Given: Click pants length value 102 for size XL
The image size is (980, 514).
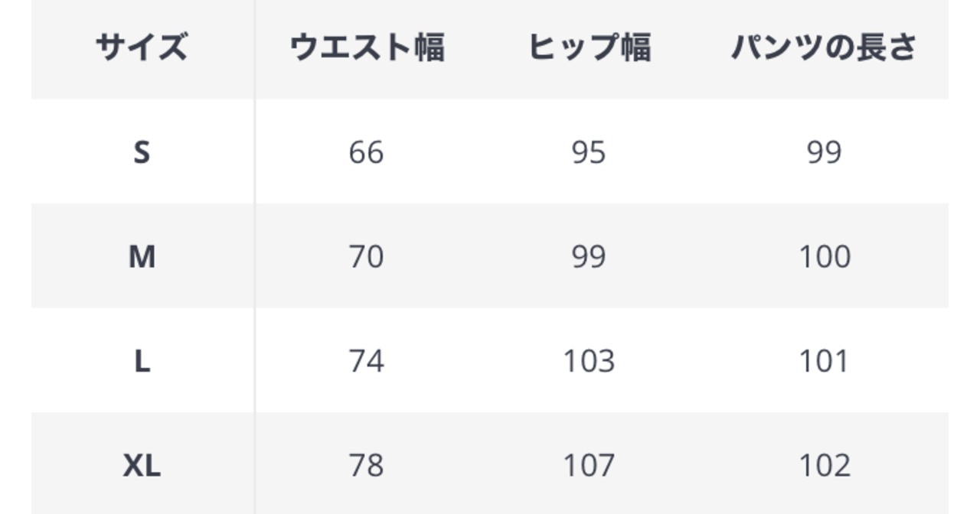Looking at the screenshot, I should point(824,465).
